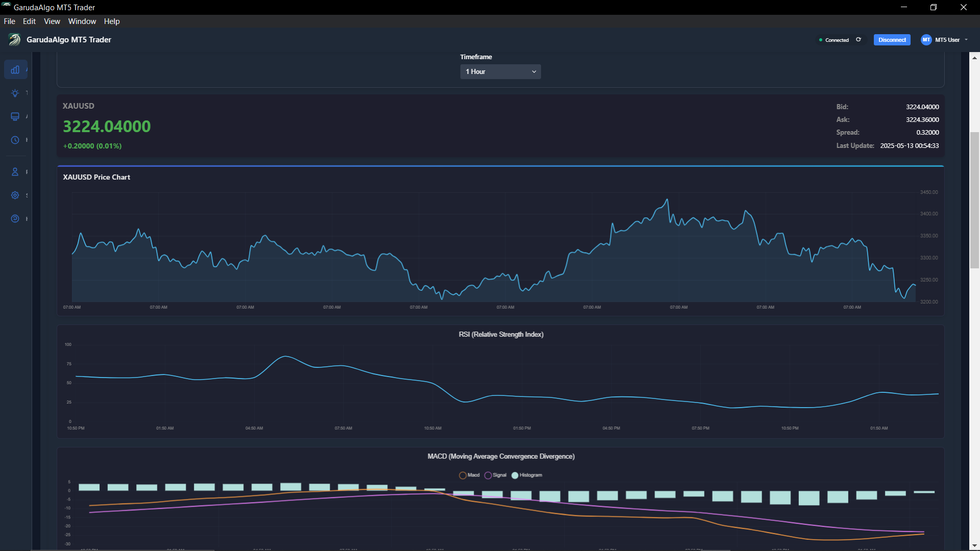Refresh connection status icon next to Connected
Screen dimensions: 980x551
(x=859, y=40)
